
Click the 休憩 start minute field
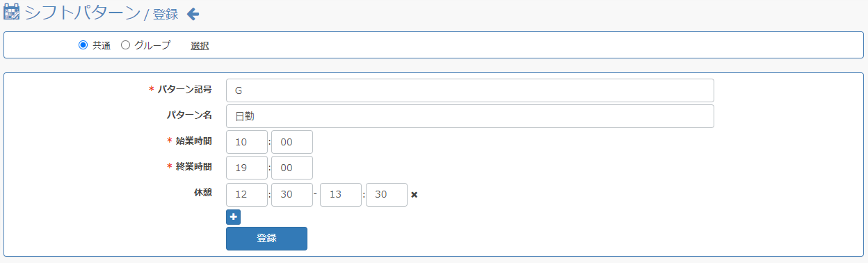[x=292, y=195]
